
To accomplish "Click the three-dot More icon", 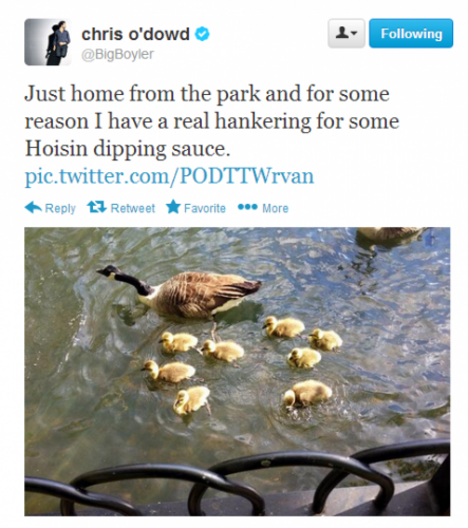I will click(x=247, y=206).
